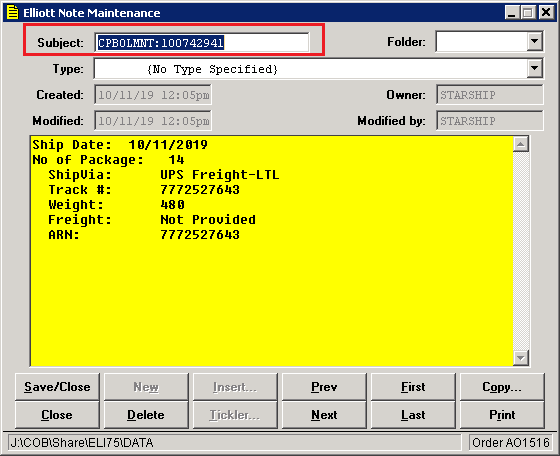Select the Type combo box field

(318, 69)
